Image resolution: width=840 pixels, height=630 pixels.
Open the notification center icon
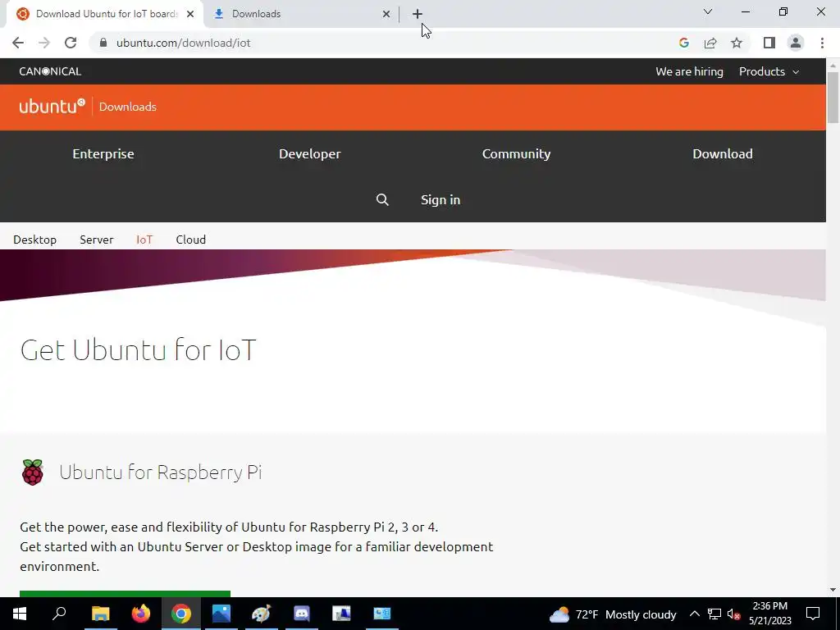[x=813, y=614]
